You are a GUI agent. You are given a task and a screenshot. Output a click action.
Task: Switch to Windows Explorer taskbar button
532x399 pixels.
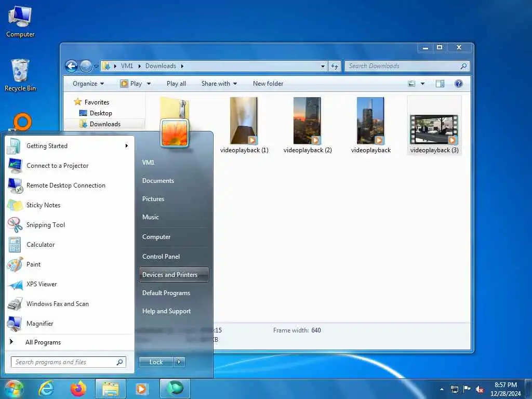[111, 389]
